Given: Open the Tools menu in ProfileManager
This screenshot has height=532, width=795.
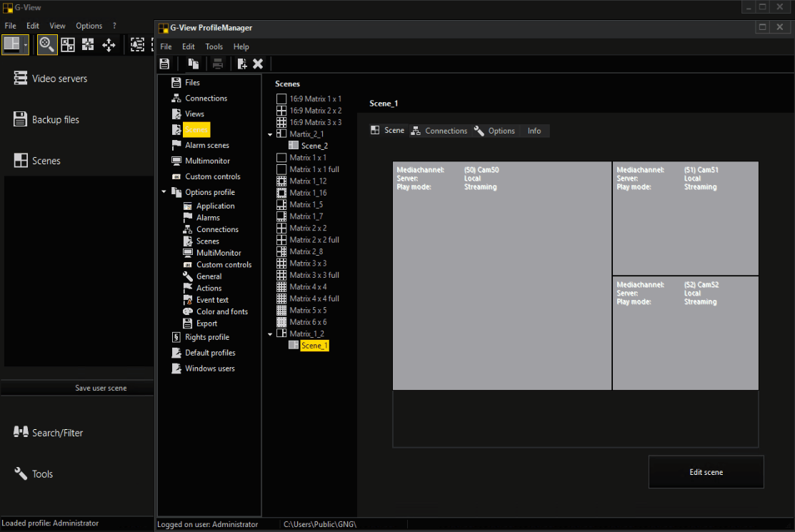Looking at the screenshot, I should pos(214,46).
